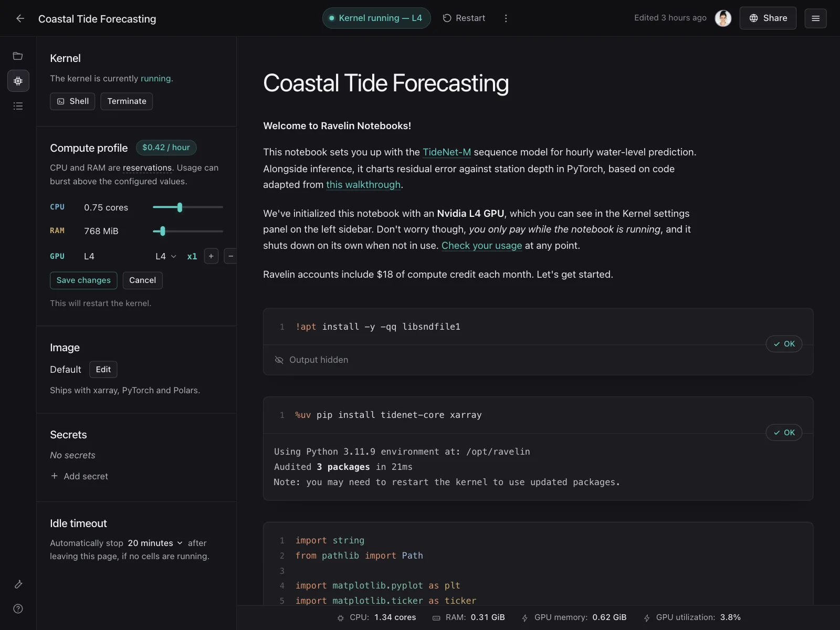Image resolution: width=840 pixels, height=630 pixels.
Task: Click 'Ships with xarray, PyTorch and Polars.' text
Action: pyautogui.click(x=125, y=391)
